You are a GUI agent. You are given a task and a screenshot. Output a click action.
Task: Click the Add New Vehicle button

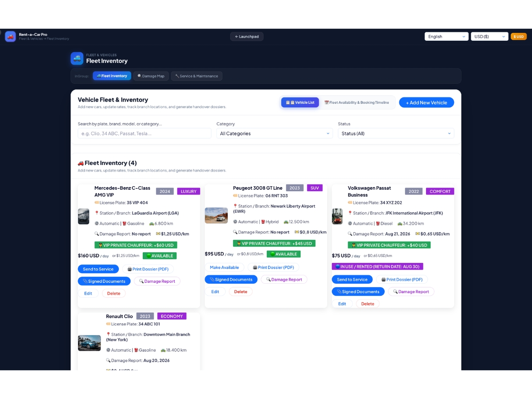point(426,102)
